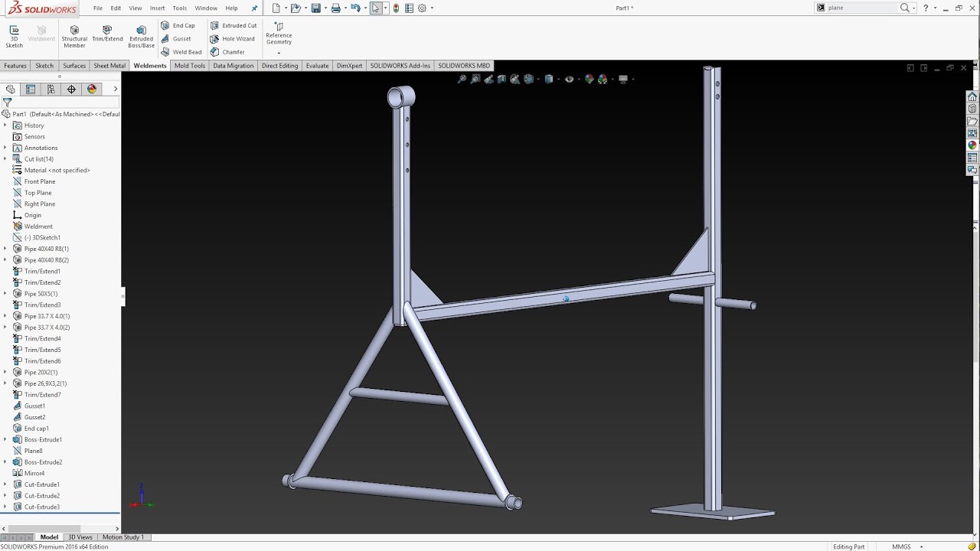Click the Display Style cube icon
980x551 pixels.
(549, 79)
